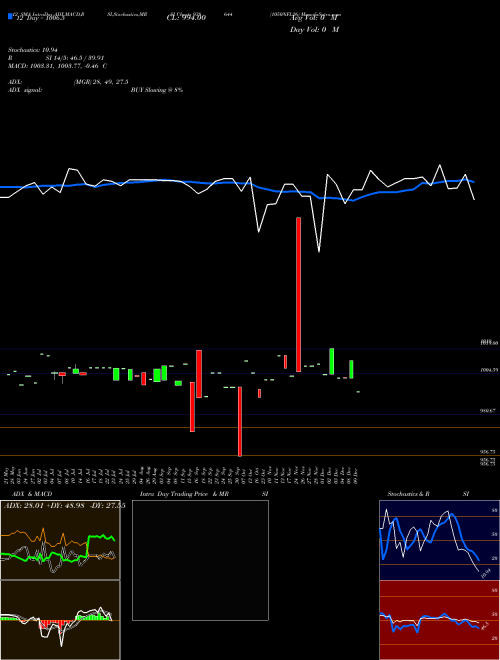
Task: Click the blue SMA legend square
Action: [x=10, y=16]
